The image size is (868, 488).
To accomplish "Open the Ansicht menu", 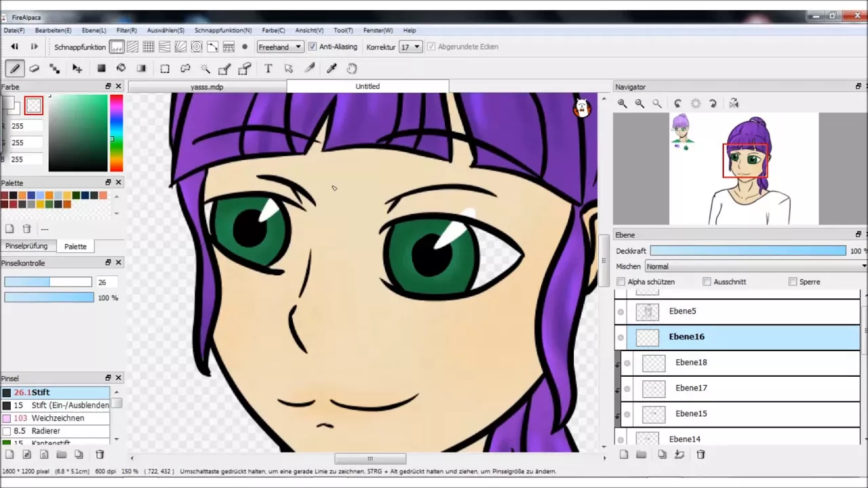I will 309,30.
